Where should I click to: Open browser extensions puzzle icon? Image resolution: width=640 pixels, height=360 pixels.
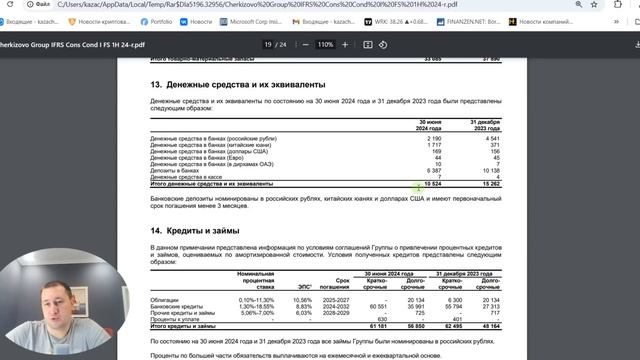pos(618,4)
